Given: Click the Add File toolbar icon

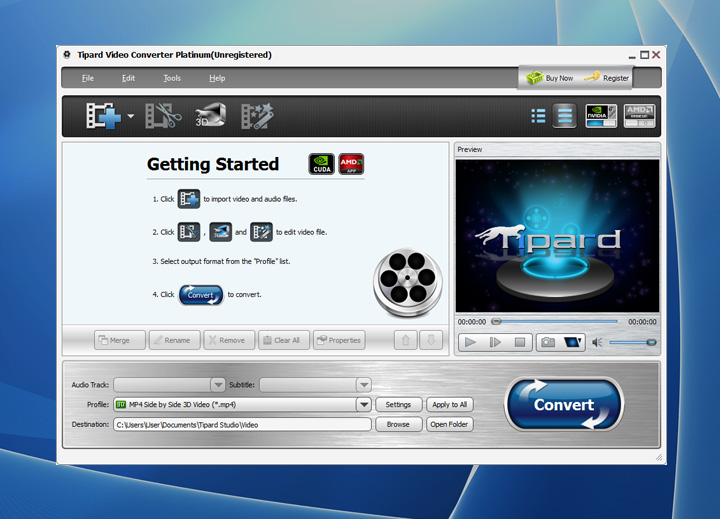Looking at the screenshot, I should [x=103, y=116].
